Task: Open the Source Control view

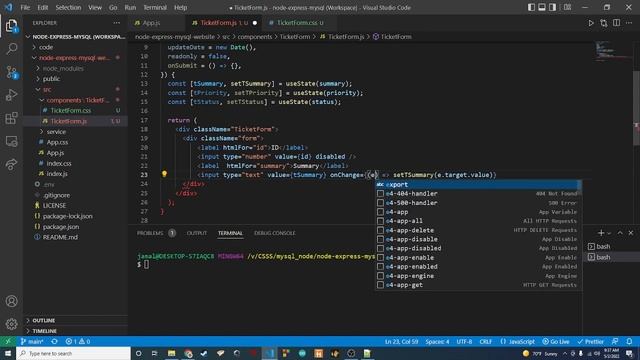Action: pos(11,72)
